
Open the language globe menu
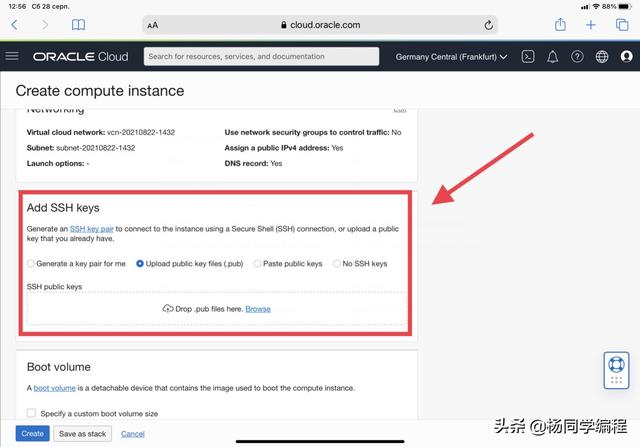click(x=601, y=57)
